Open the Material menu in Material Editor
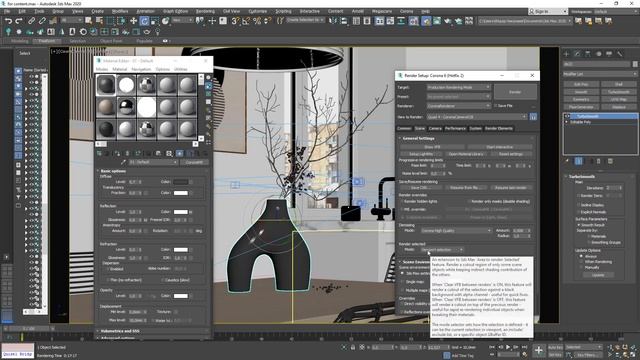This screenshot has width=640, height=360. click(120, 69)
